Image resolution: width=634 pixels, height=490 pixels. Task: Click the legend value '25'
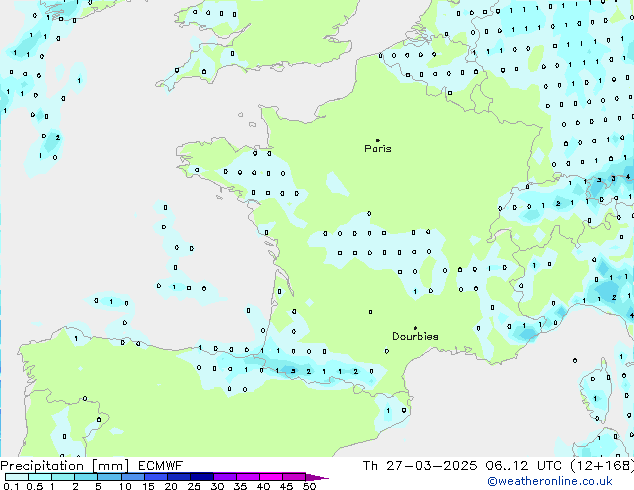tap(194, 486)
